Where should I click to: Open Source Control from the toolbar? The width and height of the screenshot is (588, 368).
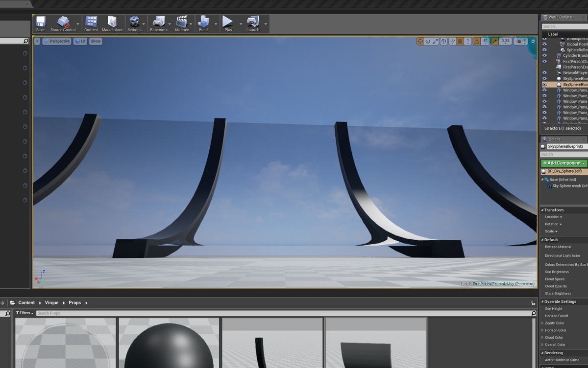click(x=63, y=23)
